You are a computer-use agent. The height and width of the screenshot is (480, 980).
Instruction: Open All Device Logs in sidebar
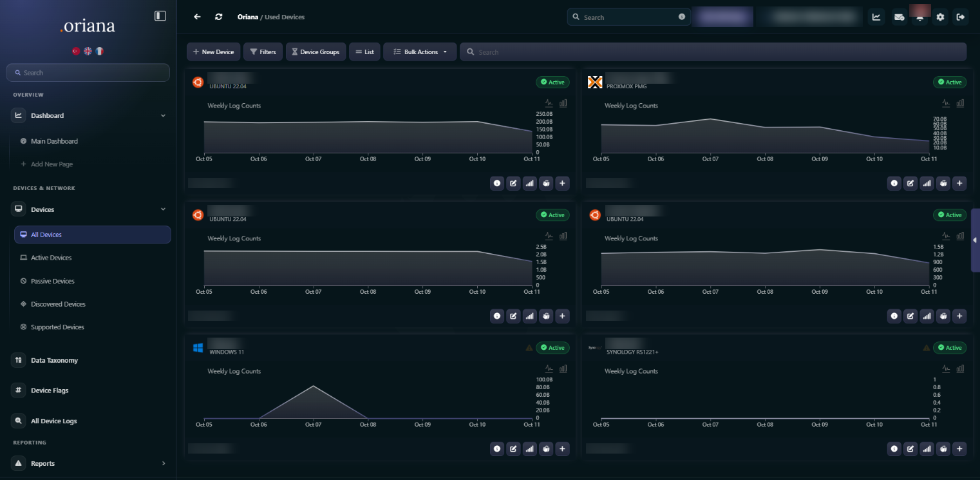coord(53,421)
